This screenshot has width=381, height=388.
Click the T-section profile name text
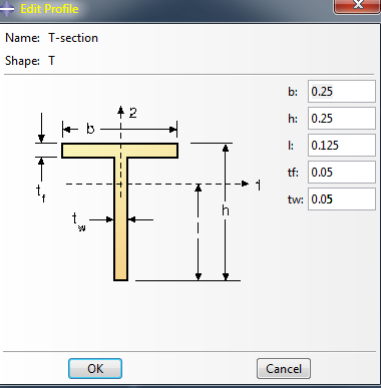(73, 38)
